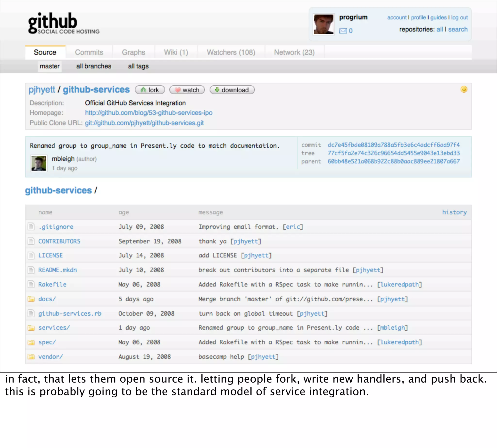Select the master branch
Image resolution: width=497 pixels, height=448 pixels.
click(x=50, y=66)
